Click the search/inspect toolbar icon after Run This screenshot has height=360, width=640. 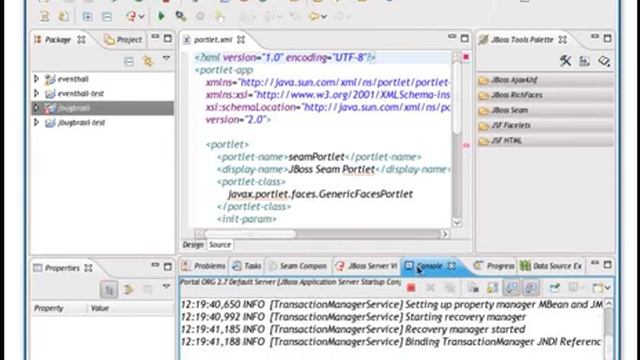pyautogui.click(x=181, y=16)
